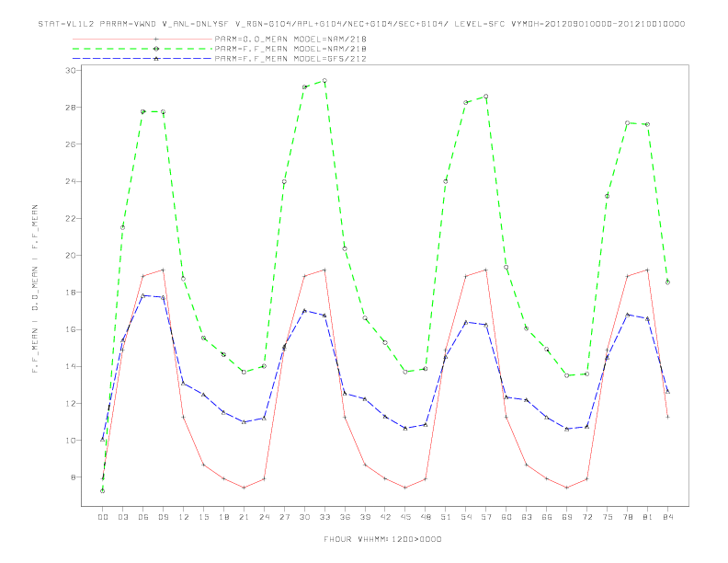The image size is (728, 563).
Task: Click x-axis forecast hour label 15
Action: [x=203, y=517]
